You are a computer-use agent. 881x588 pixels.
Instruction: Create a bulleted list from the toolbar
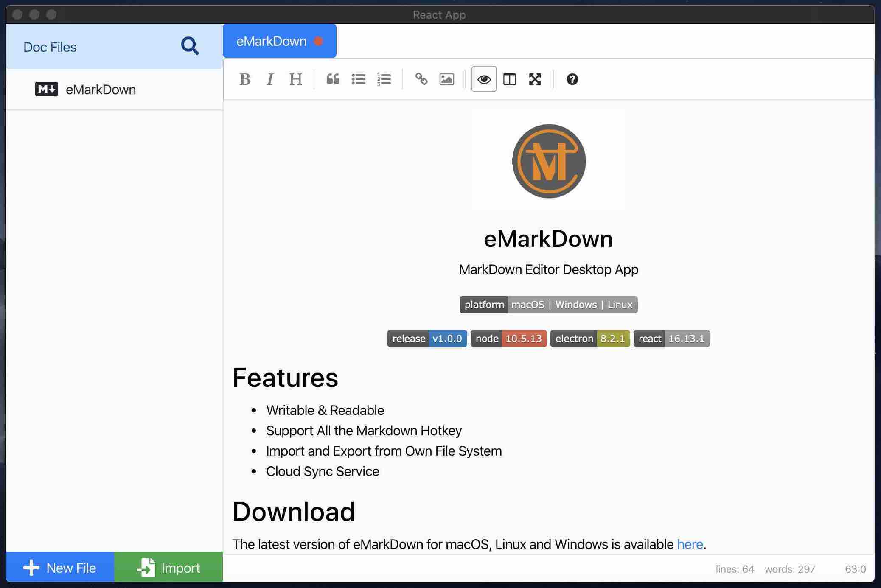click(x=359, y=79)
